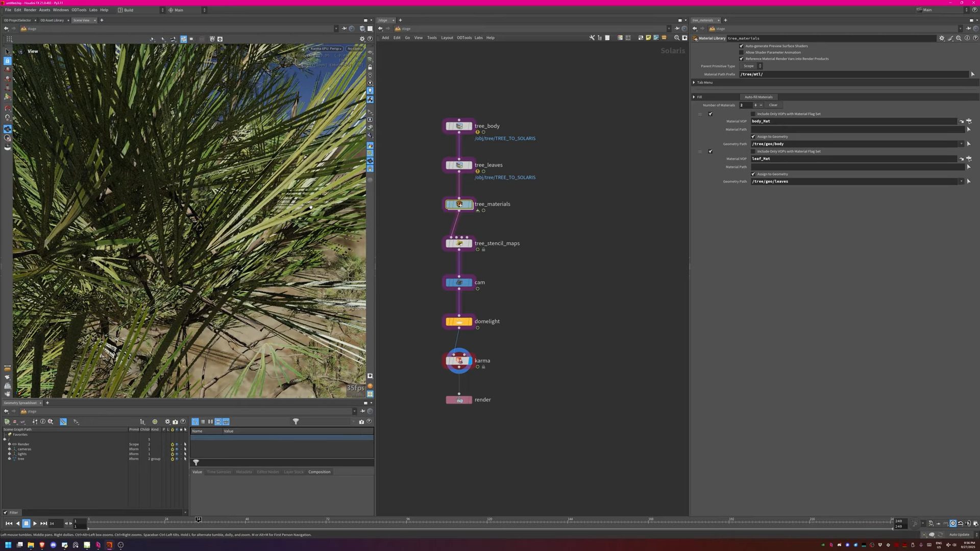The width and height of the screenshot is (980, 551).
Task: Open the Layout menu in the network editor
Action: [x=447, y=38]
